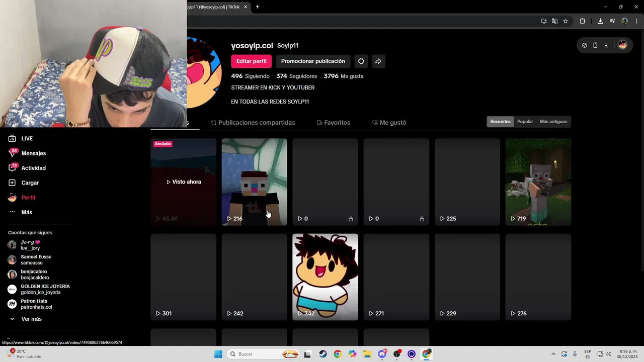Click the desktop app download icon in floating toolbar
This screenshot has width=644, height=362.
[606, 45]
